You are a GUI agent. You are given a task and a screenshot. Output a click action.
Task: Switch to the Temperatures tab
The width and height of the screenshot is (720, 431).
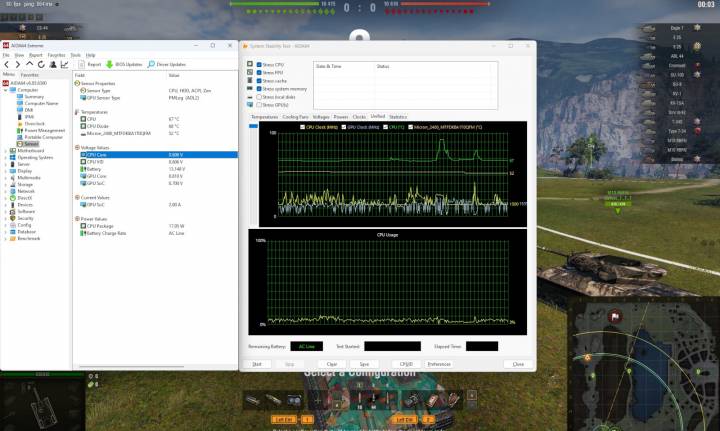click(x=264, y=117)
